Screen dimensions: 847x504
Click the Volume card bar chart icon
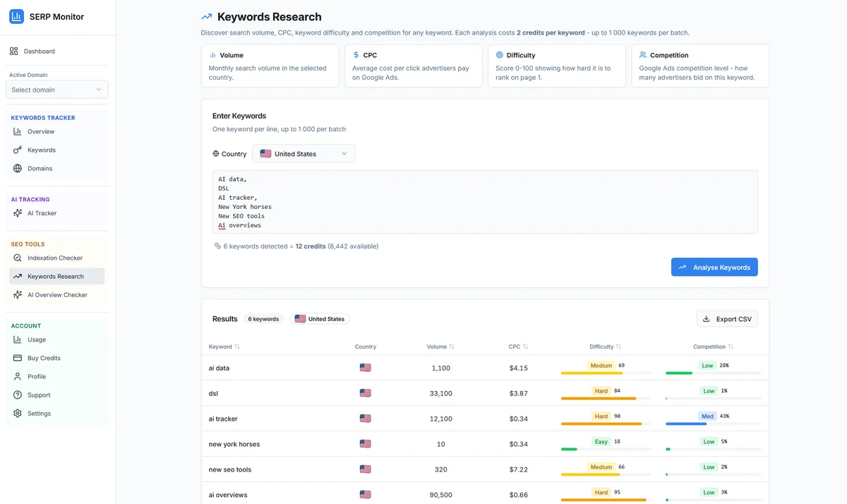212,55
